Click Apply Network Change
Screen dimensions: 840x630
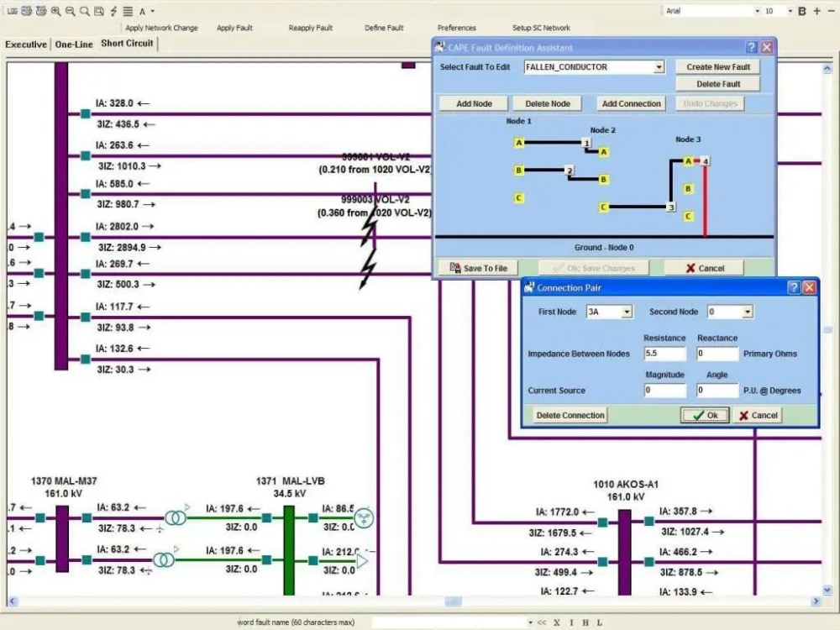(161, 28)
